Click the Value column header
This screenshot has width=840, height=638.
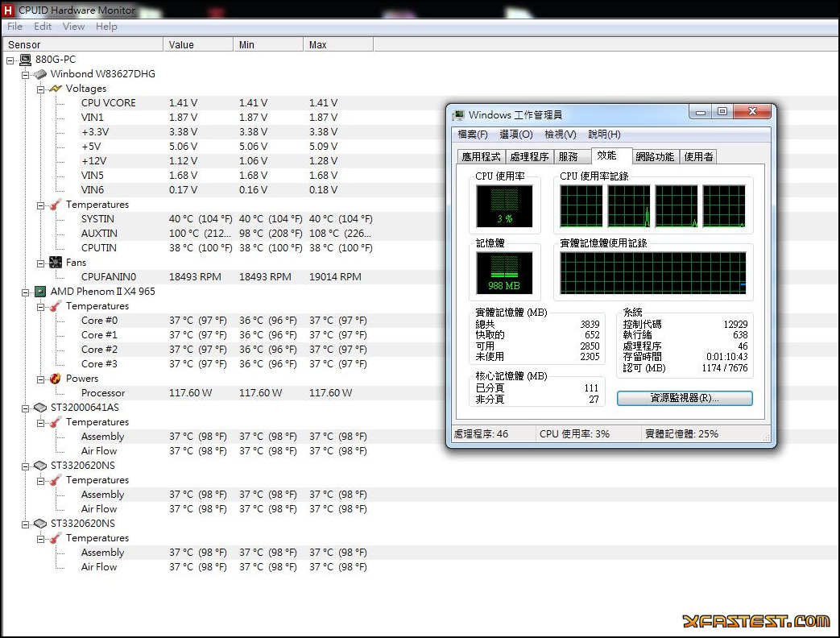pos(198,44)
